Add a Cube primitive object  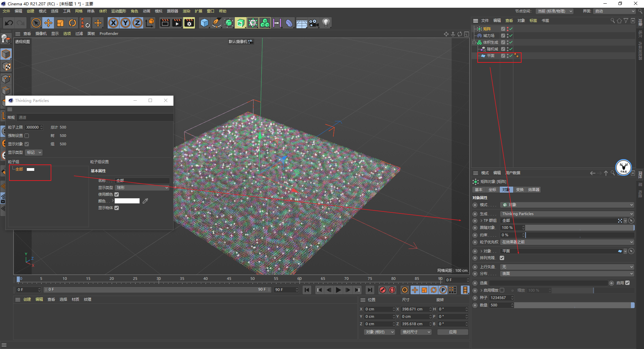click(x=204, y=23)
